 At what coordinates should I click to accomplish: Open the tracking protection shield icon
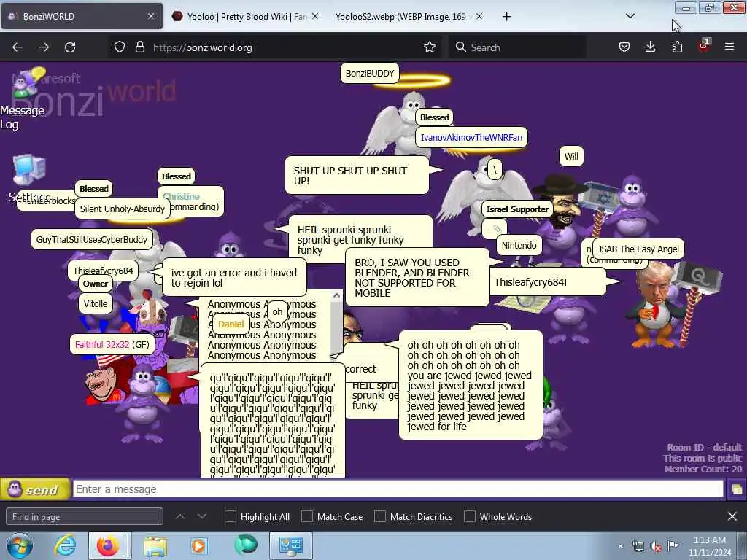tap(120, 47)
